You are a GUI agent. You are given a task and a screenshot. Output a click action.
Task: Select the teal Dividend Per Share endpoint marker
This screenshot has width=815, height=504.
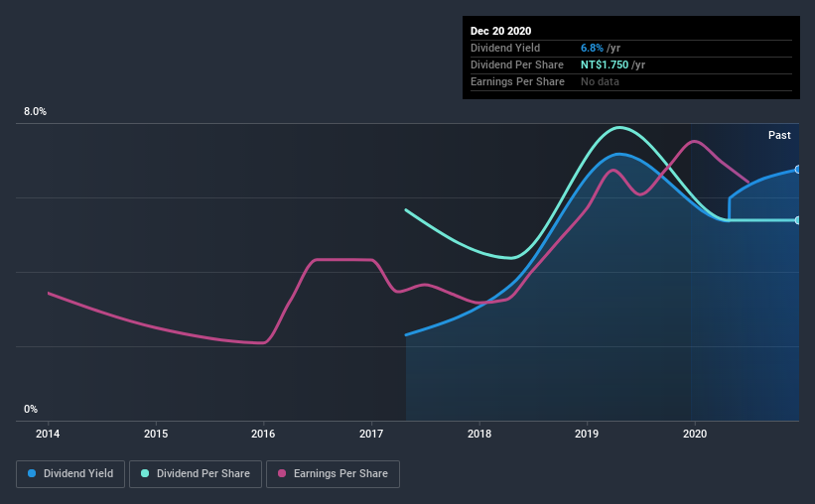[797, 220]
